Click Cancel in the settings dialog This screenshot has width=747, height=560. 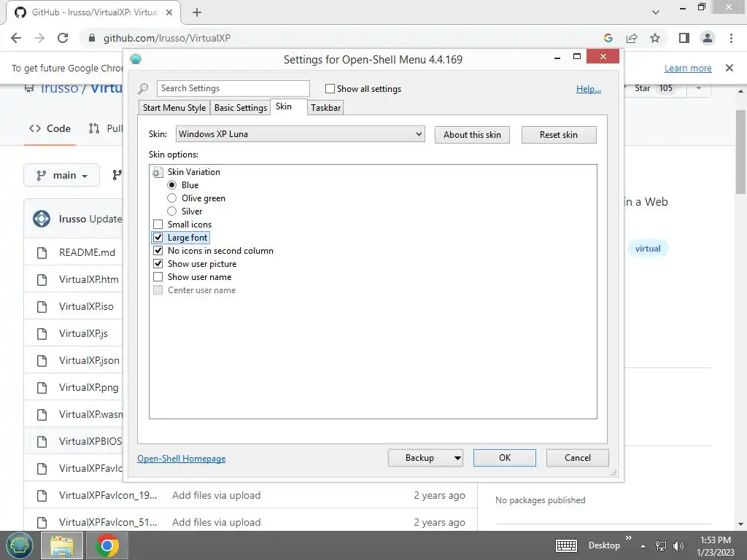(578, 458)
